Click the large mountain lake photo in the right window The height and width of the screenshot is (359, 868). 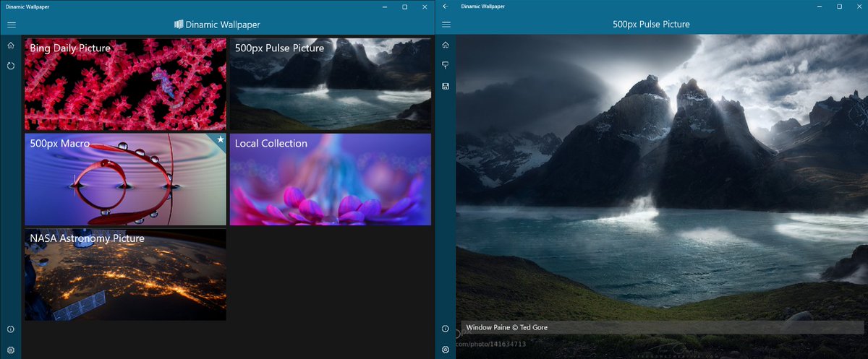click(x=662, y=196)
